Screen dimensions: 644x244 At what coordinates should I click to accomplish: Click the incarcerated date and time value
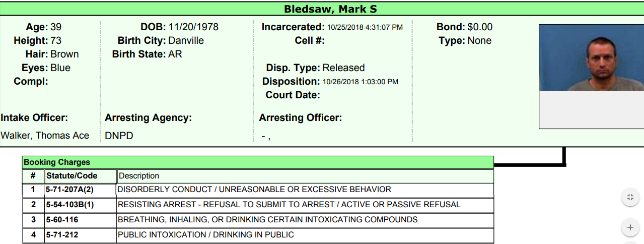pos(365,27)
